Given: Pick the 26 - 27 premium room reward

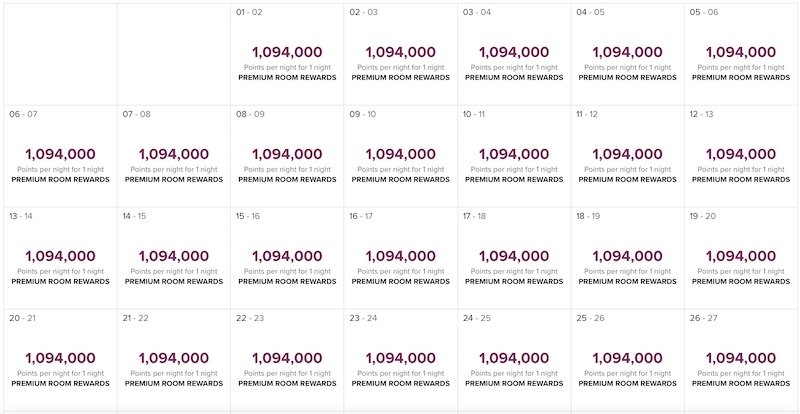Looking at the screenshot, I should point(741,360).
